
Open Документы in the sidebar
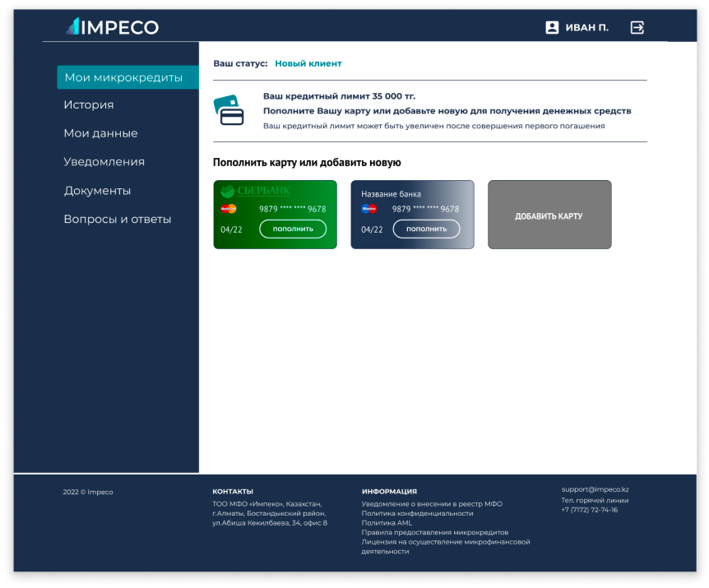pos(97,191)
